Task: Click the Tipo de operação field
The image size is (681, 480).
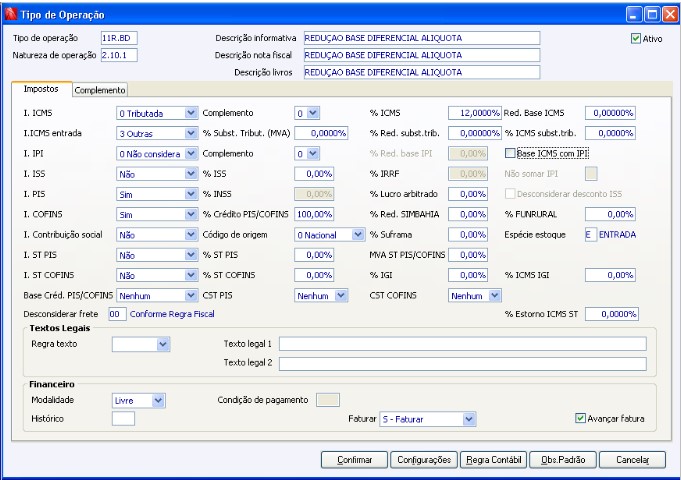Action: point(119,38)
